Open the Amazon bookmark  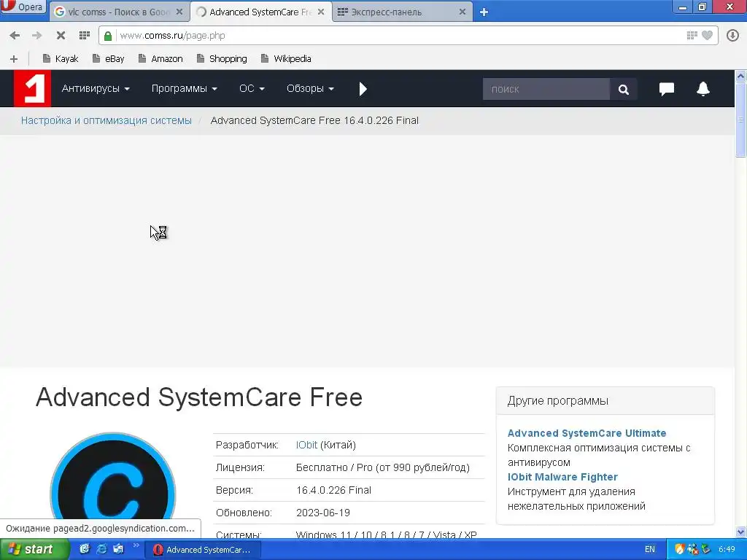(160, 58)
